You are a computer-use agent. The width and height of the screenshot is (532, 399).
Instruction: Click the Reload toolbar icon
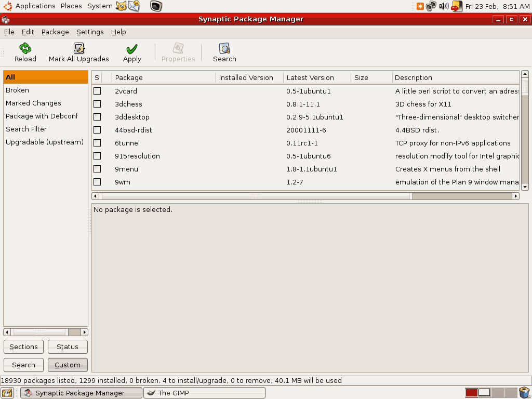pos(25,48)
